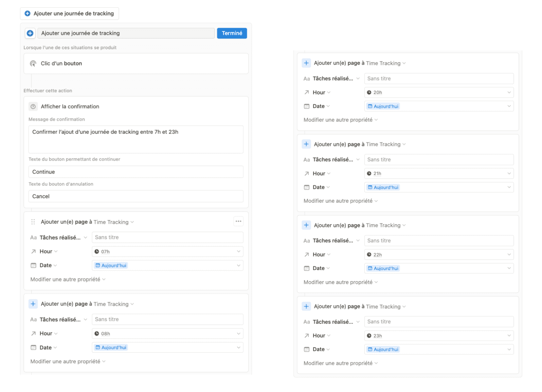Open the Date property label dropdown in the 22h block
The width and height of the screenshot is (542, 392).
321,268
